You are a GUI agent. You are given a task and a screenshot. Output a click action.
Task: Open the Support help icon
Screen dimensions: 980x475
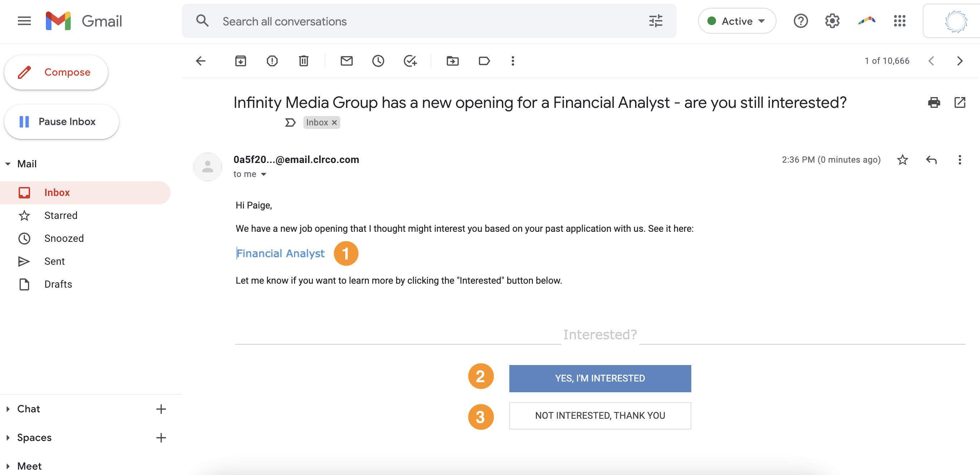(x=801, y=21)
